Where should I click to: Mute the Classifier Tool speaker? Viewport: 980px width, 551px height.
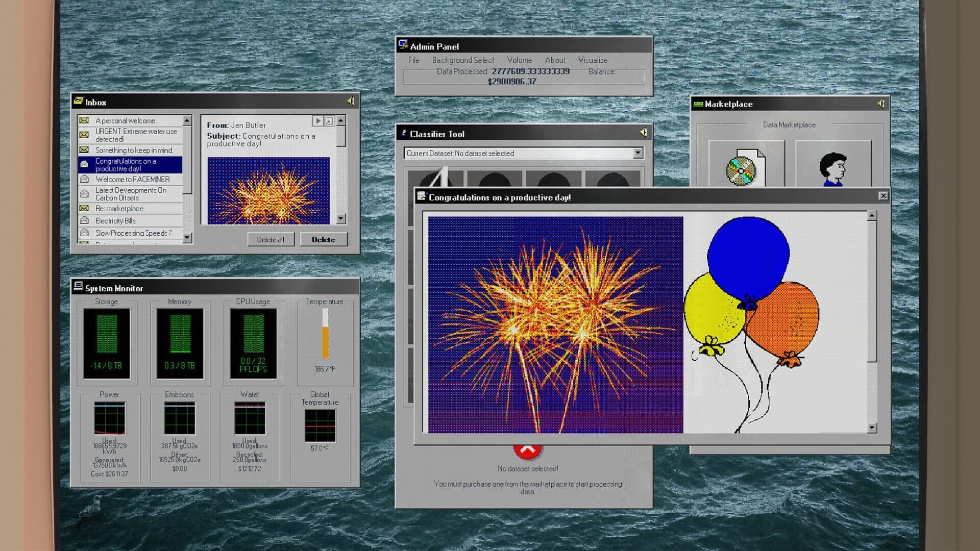point(644,133)
